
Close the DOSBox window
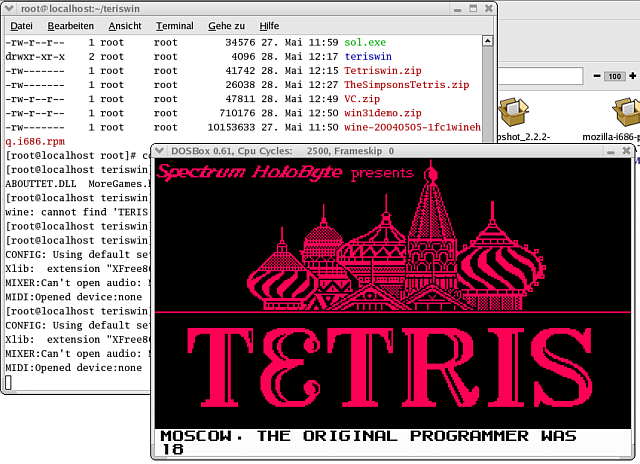626,151
